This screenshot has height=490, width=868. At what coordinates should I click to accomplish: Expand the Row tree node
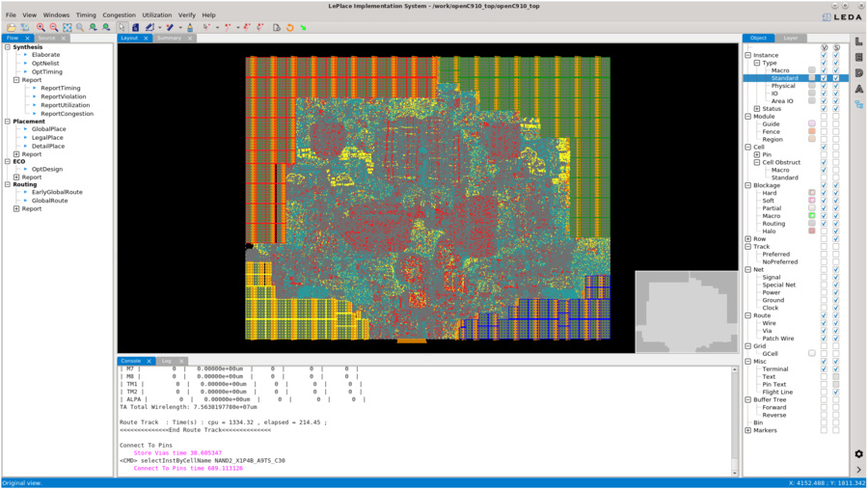click(x=748, y=239)
